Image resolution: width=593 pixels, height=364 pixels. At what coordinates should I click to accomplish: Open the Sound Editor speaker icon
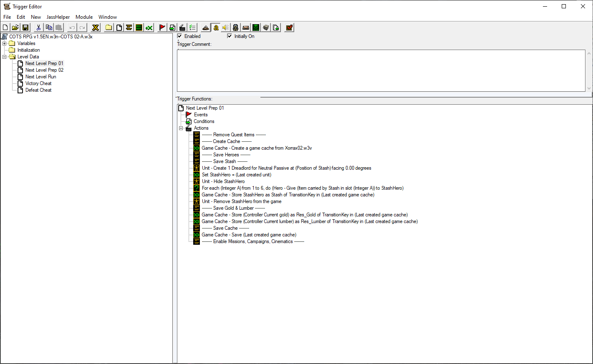(226, 28)
